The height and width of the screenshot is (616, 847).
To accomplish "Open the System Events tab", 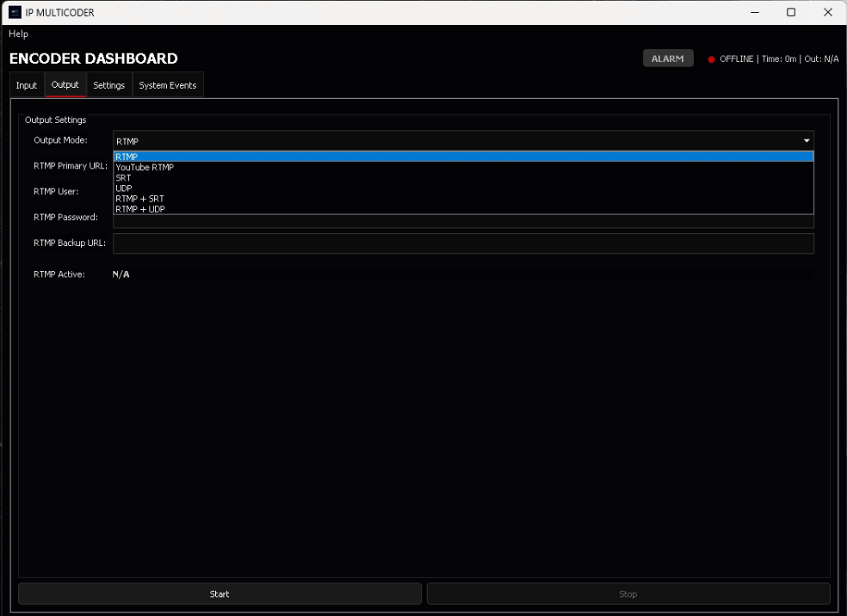I will pos(167,84).
